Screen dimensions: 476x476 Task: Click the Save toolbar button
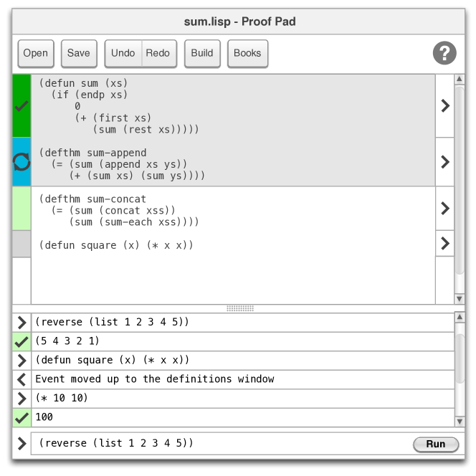click(79, 53)
